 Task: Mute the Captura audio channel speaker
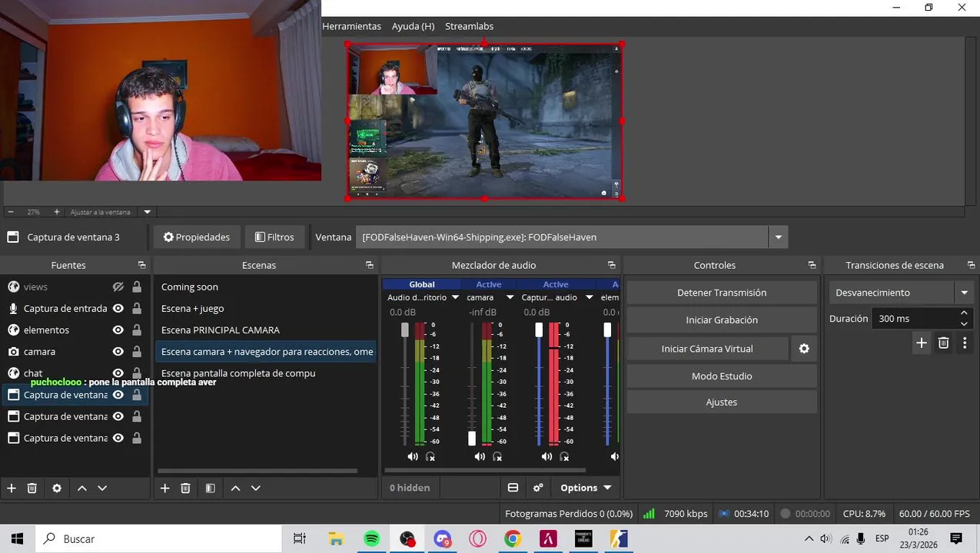[x=546, y=456]
